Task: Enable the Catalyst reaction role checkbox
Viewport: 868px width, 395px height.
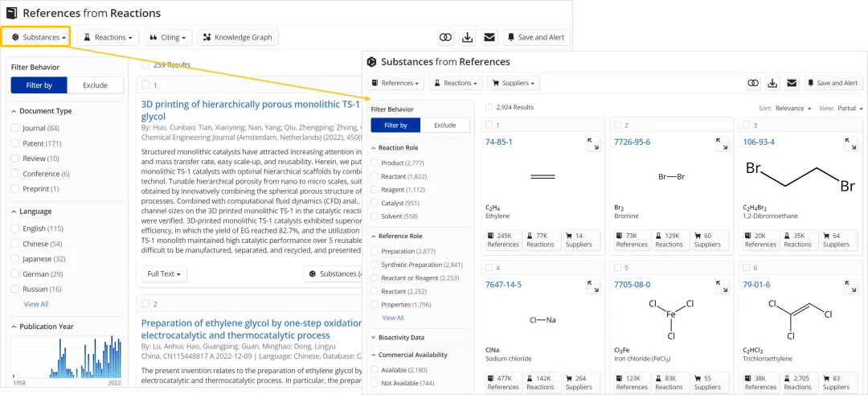Action: [x=375, y=204]
